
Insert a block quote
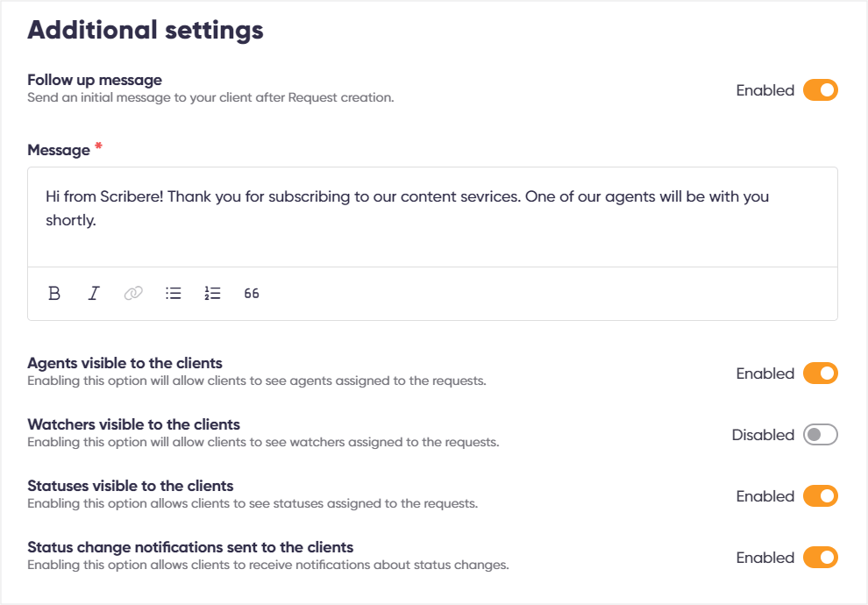(x=252, y=294)
